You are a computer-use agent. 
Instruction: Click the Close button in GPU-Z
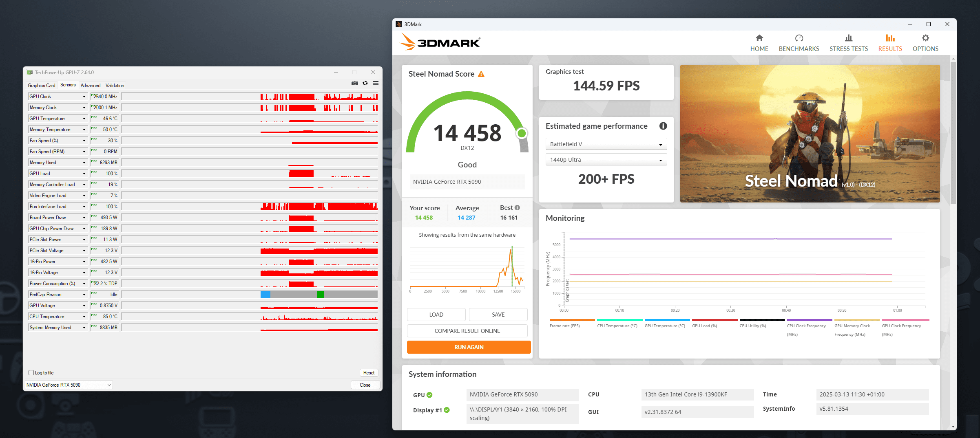(x=365, y=385)
